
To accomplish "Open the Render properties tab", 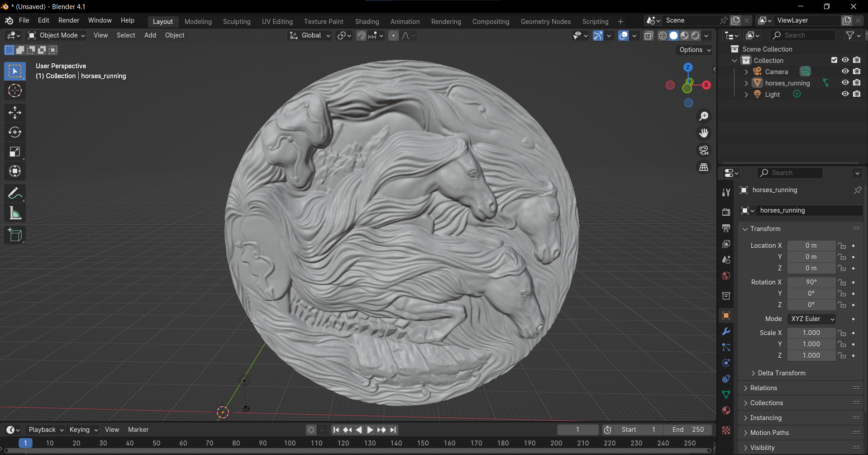I will [726, 212].
